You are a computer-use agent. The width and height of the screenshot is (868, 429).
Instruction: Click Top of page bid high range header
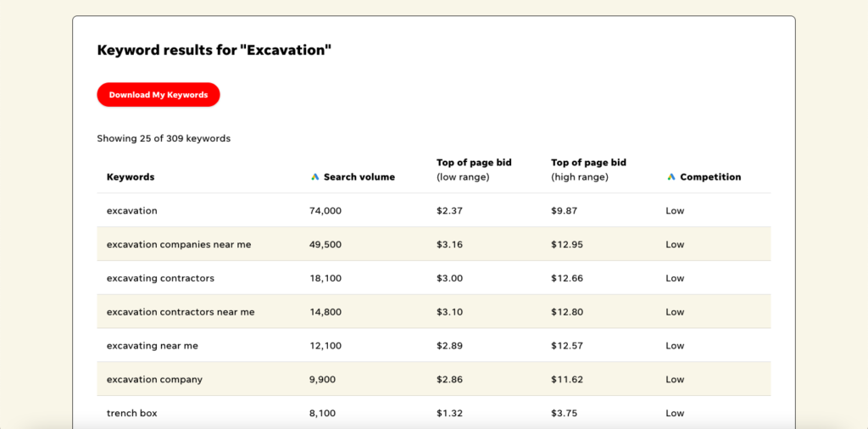[588, 170]
